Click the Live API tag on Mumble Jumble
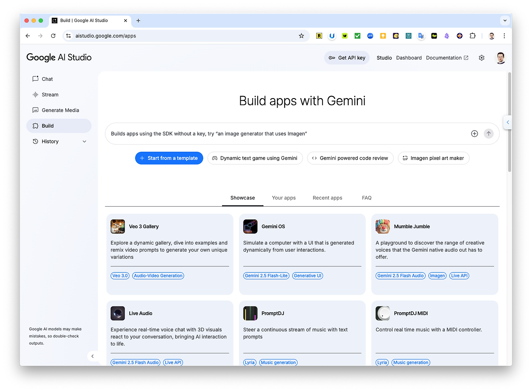Viewport: 532px width, 392px height. 459,276
